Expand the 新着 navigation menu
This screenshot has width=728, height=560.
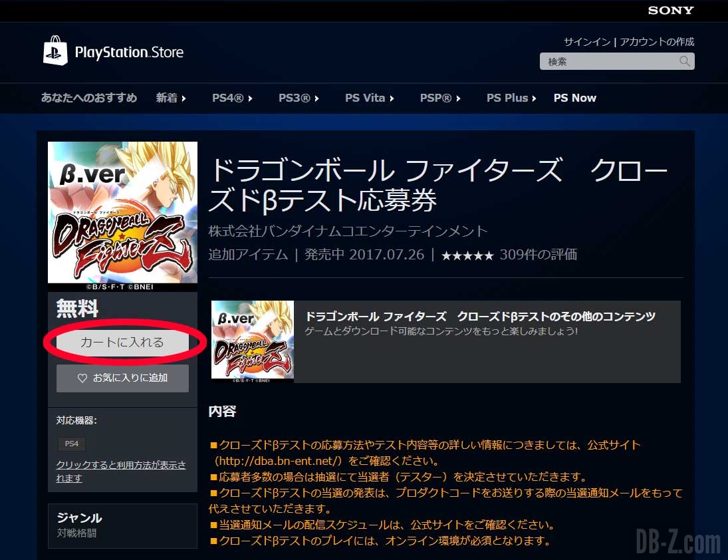tap(171, 98)
